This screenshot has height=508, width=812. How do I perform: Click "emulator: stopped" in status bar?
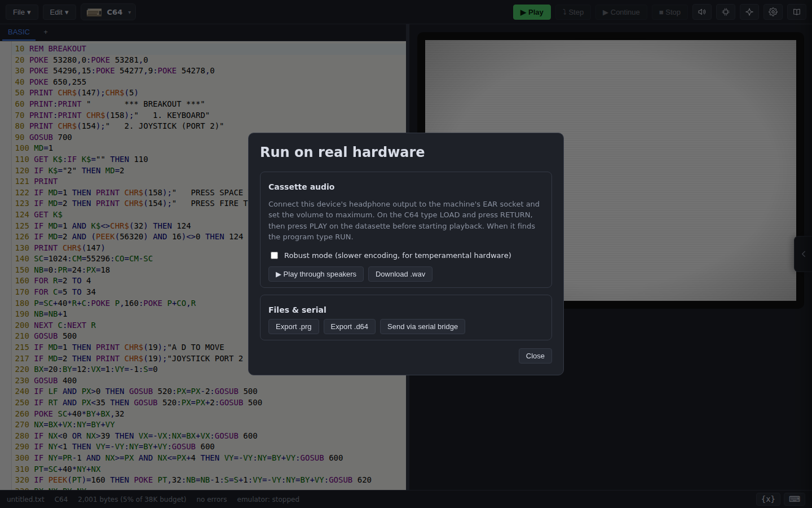[268, 500]
